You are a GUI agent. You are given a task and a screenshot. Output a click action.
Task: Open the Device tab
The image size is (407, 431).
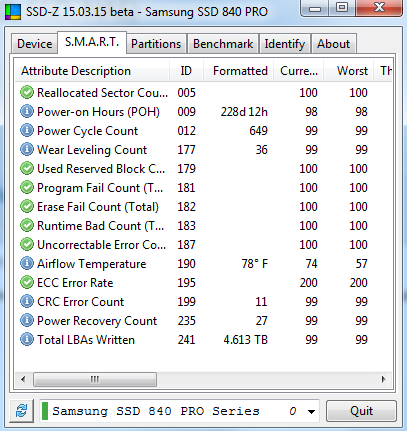click(x=35, y=44)
